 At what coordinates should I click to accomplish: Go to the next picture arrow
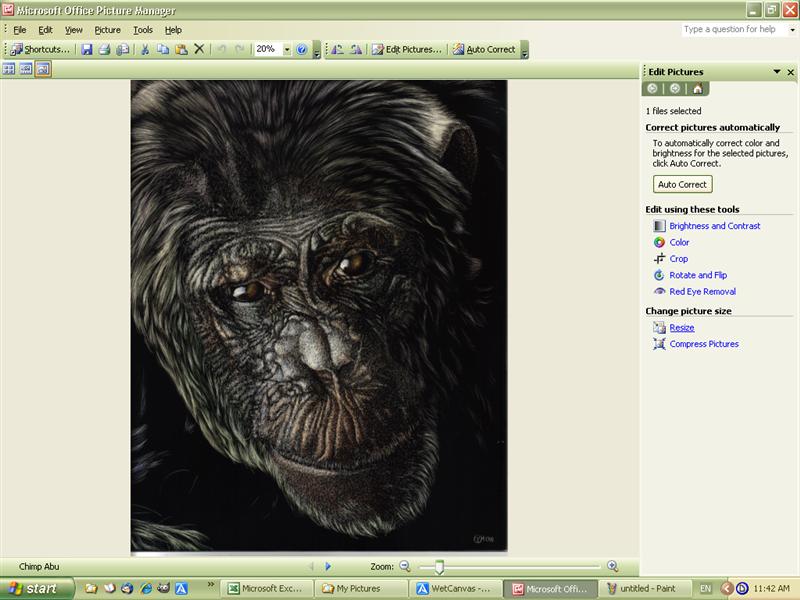pos(328,566)
